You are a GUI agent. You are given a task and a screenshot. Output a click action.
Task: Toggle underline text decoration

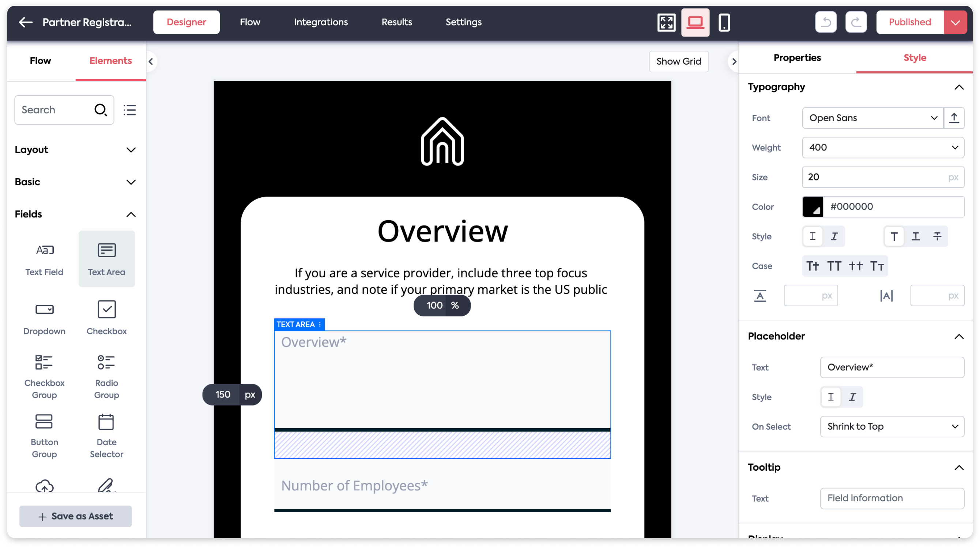(x=916, y=236)
